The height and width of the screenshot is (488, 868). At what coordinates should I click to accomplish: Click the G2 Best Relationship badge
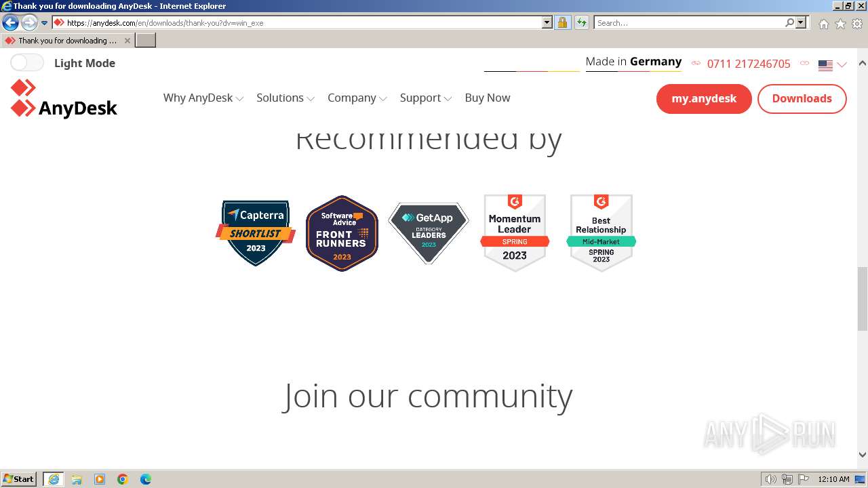(x=601, y=232)
